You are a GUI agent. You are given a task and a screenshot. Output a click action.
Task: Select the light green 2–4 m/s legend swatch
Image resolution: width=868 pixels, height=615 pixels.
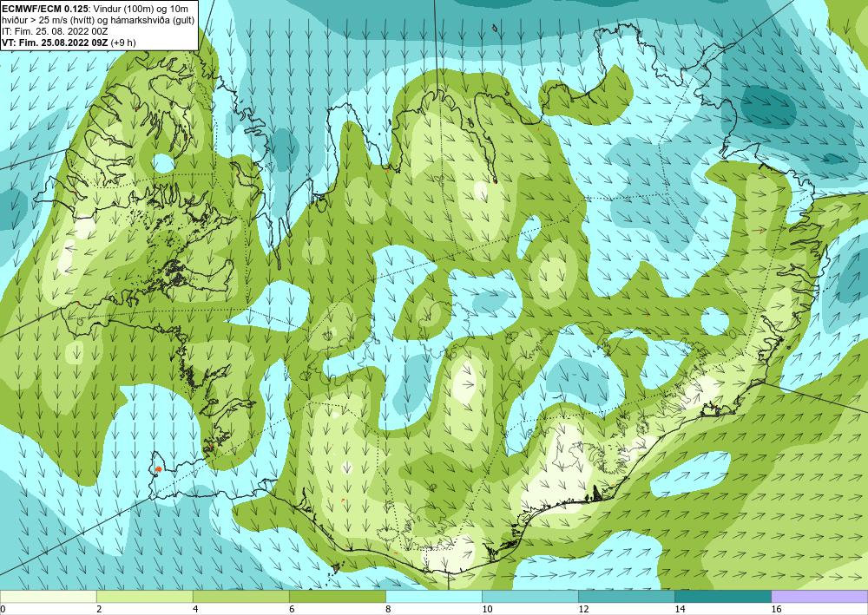[144, 597]
